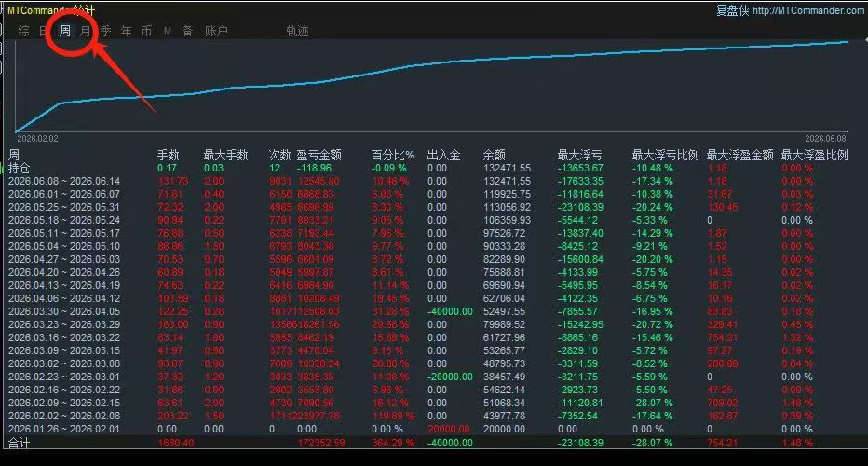Select the 周 weekly tab
This screenshot has width=868, height=466.
click(x=65, y=31)
